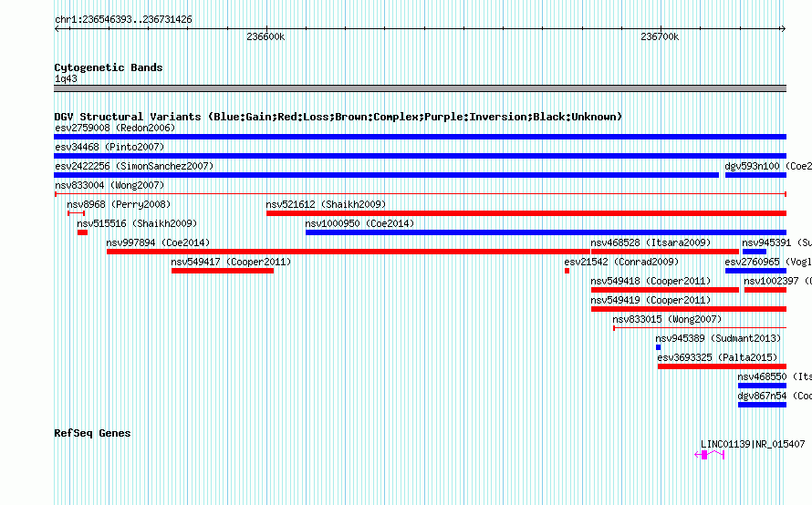Viewport: 812px width, 505px height.
Task: Open esv2422256 (SimonSanchez2007) label
Action: (x=134, y=166)
